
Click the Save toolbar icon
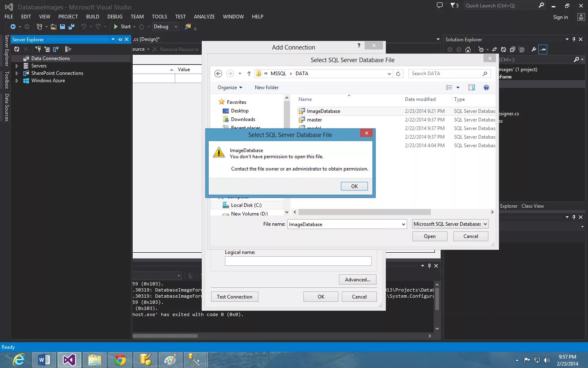pyautogui.click(x=62, y=27)
